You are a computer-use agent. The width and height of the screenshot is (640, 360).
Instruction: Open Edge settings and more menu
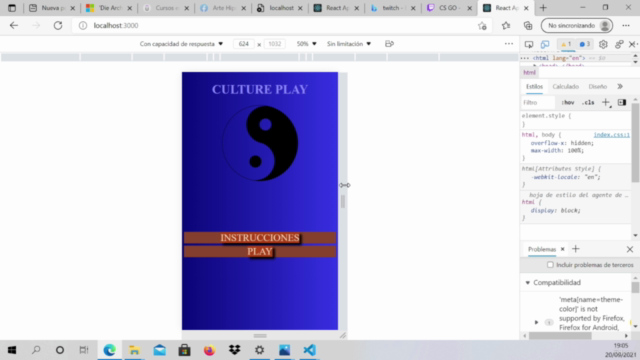tap(626, 25)
